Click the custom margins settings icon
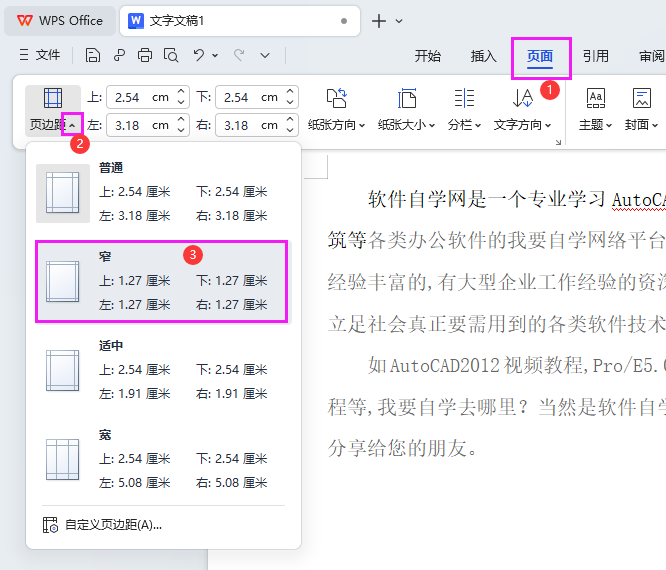 click(x=50, y=525)
